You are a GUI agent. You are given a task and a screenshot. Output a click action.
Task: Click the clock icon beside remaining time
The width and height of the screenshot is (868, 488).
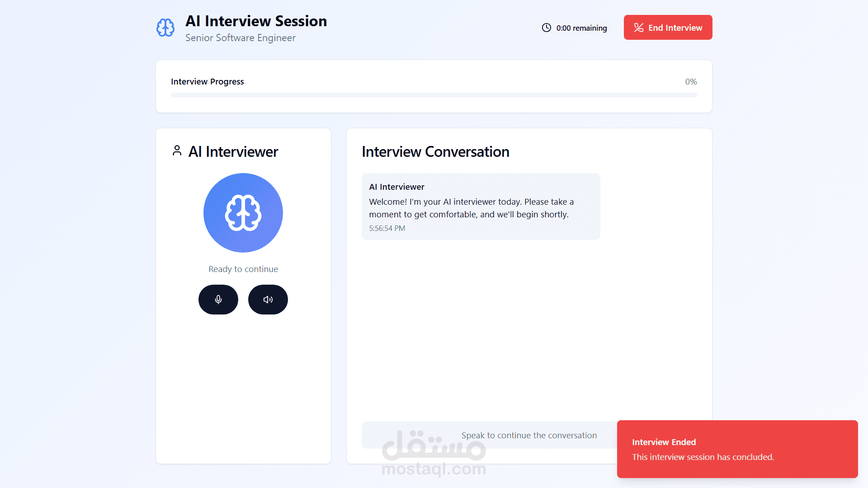[x=547, y=28]
